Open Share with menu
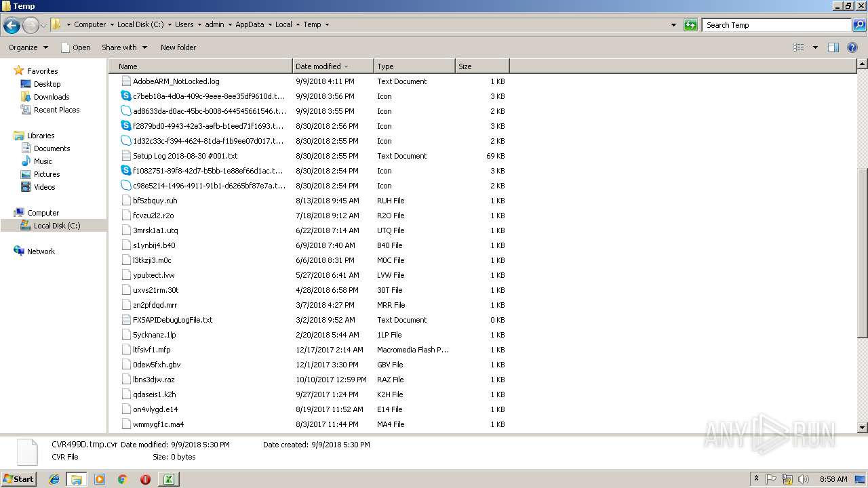This screenshot has width=868, height=488. click(124, 47)
